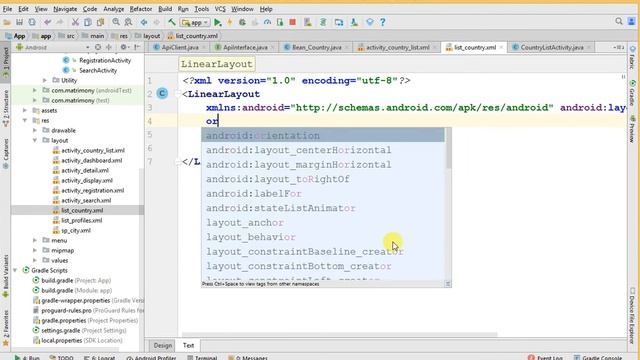The width and height of the screenshot is (640, 360).
Task: Expand the menu folder
Action: [x=35, y=240]
